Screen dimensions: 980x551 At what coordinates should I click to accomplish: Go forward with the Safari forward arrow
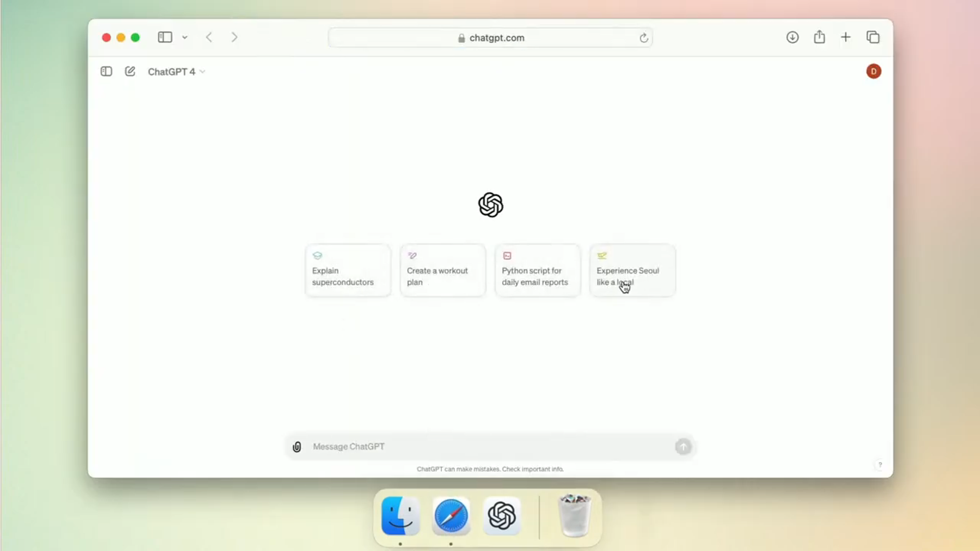tap(234, 37)
